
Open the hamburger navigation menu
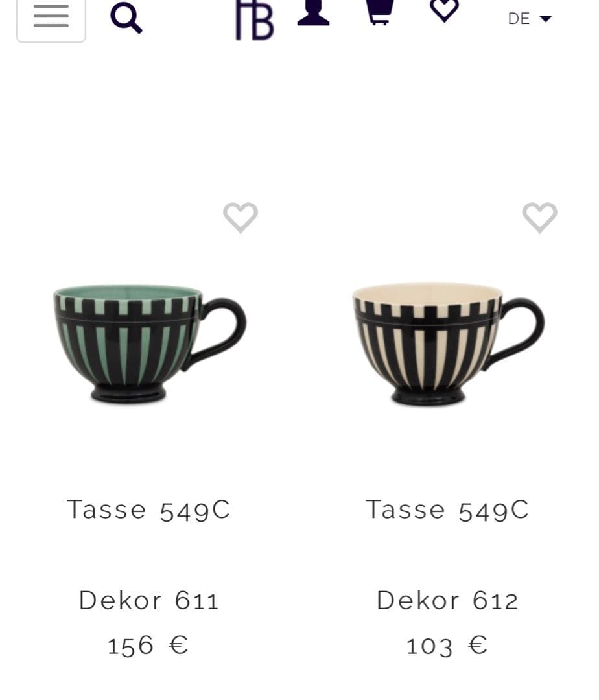point(51,19)
